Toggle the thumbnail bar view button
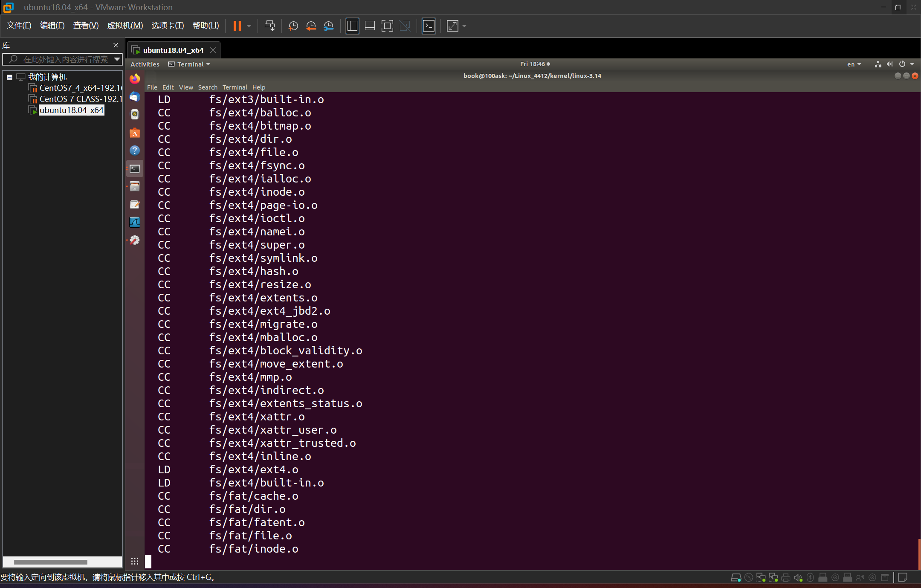Viewport: 921px width, 588px height. click(x=370, y=26)
